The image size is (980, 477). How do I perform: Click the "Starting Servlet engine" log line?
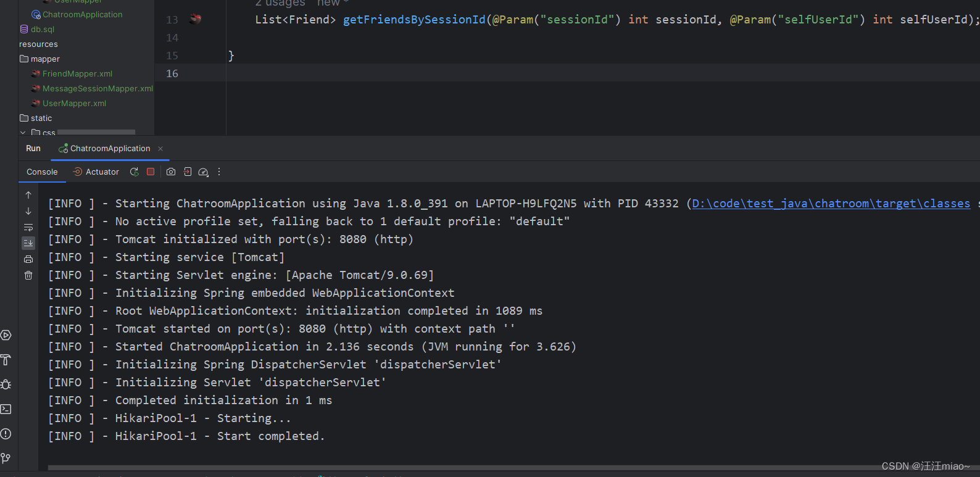click(241, 275)
